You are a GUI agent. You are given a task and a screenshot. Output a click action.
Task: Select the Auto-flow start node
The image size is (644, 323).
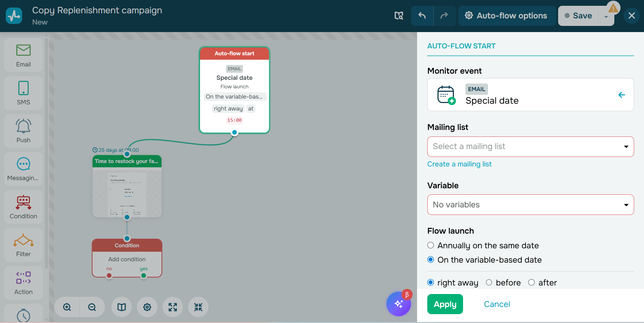234,90
